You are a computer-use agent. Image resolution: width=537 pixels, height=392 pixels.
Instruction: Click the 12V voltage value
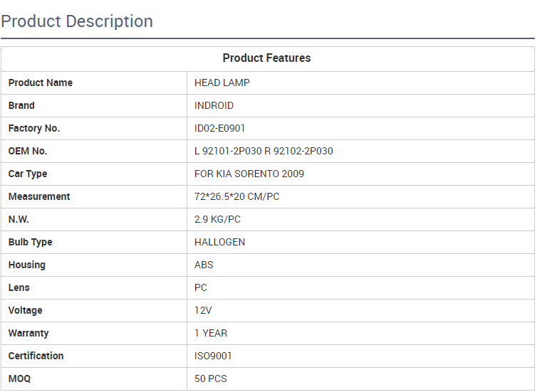[203, 310]
